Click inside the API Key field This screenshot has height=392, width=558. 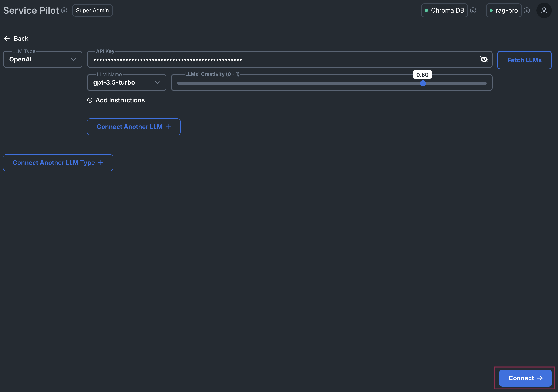point(290,59)
